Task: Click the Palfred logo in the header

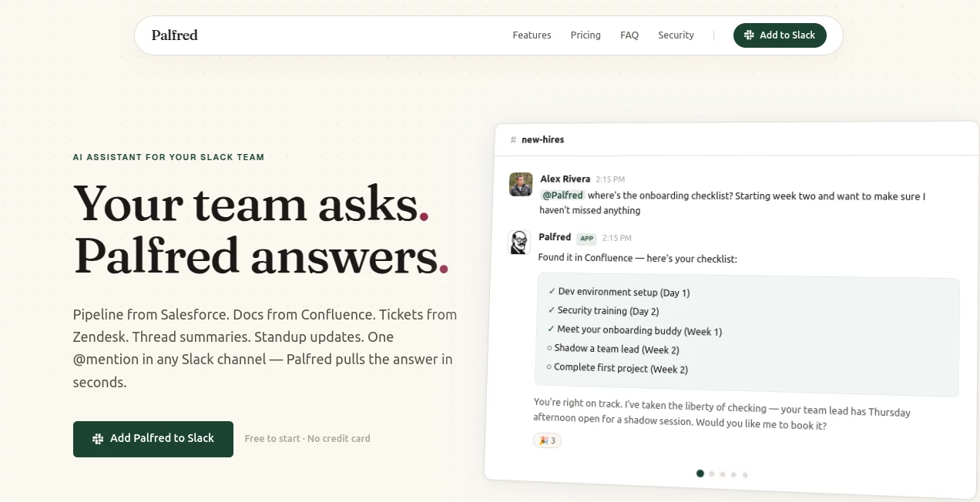Action: (174, 35)
